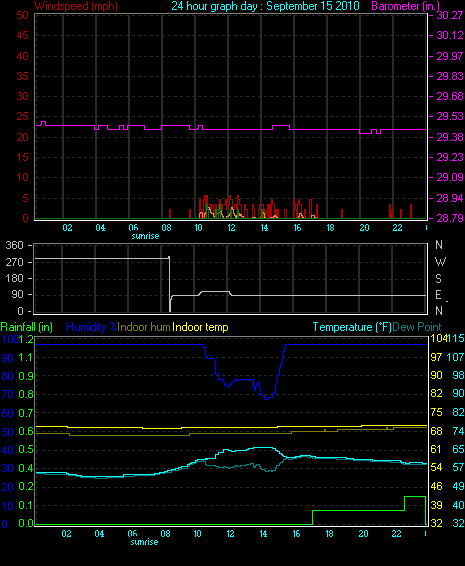The height and width of the screenshot is (566, 465).
Task: Click the 22 hour tick on bottom graph
Action: point(396,534)
